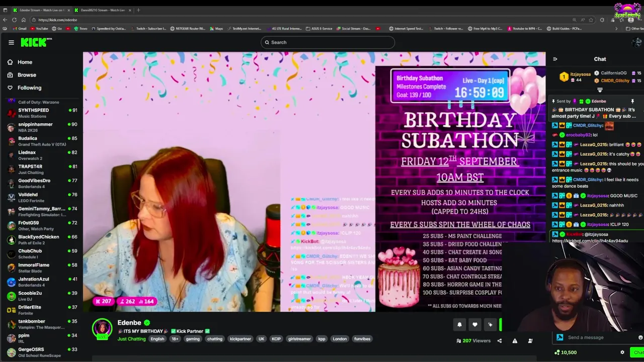The width and height of the screenshot is (644, 362).
Task: Open TRAPST4R channel in sidebar
Action: click(x=41, y=169)
